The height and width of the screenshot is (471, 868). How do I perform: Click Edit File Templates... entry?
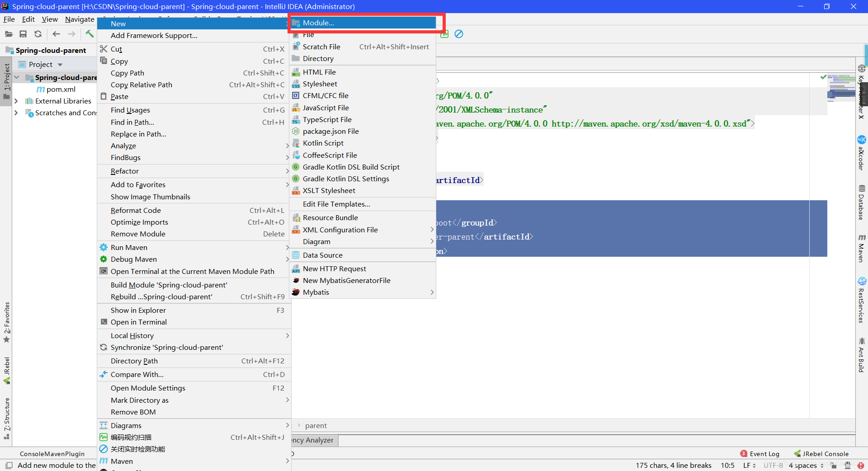[363, 204]
